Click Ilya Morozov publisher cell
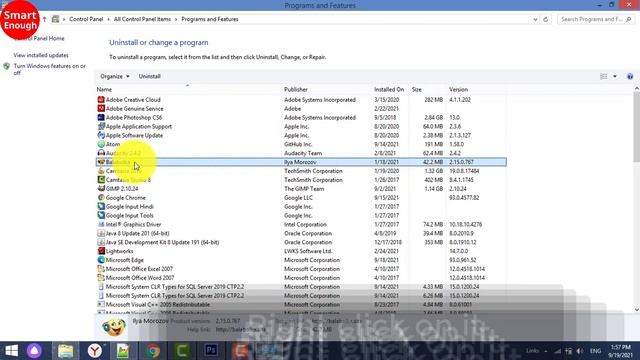Viewport: 640px width, 360px height. [300, 162]
